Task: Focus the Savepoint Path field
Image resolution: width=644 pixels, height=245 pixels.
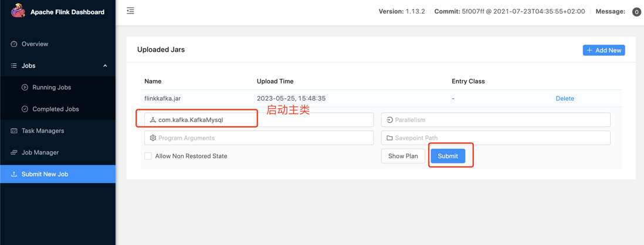Action: (x=496, y=138)
